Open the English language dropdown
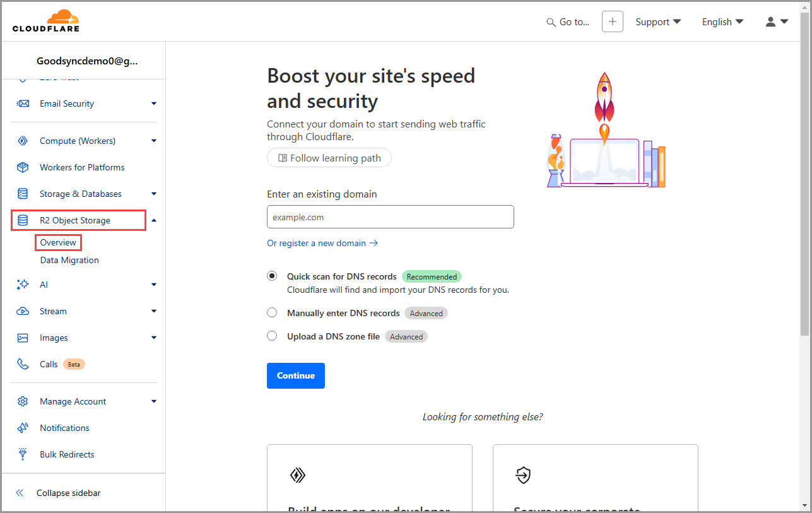Image resolution: width=812 pixels, height=513 pixels. (722, 21)
